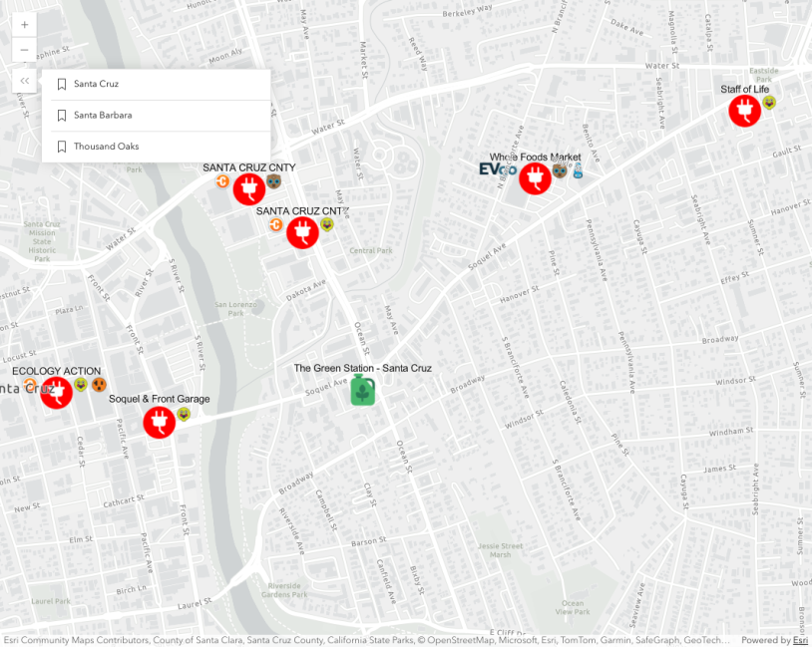Viewport: 812px width, 647px height.
Task: Collapse the bookmarks panel using the chevron
Action: pos(23,81)
